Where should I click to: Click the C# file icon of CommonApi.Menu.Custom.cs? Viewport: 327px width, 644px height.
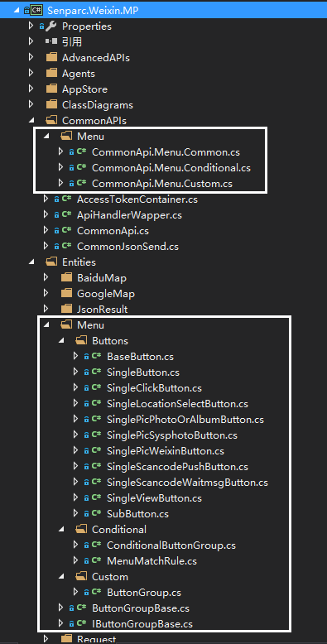point(81,183)
